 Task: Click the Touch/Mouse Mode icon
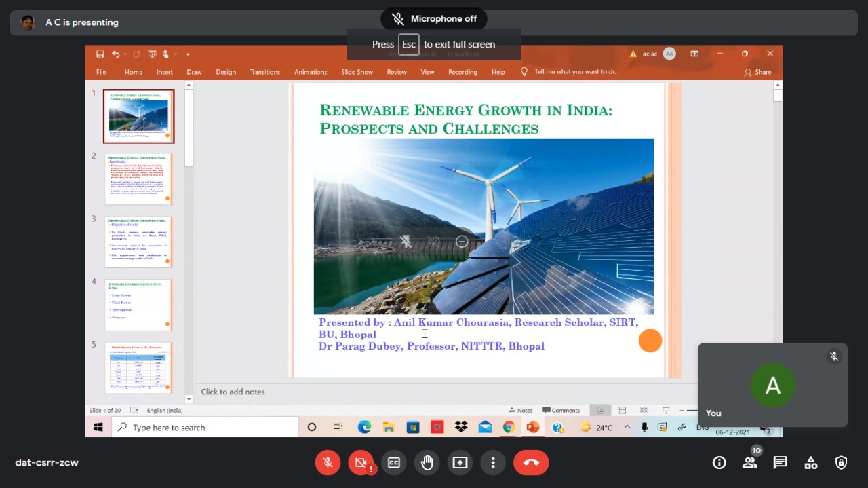coord(165,54)
